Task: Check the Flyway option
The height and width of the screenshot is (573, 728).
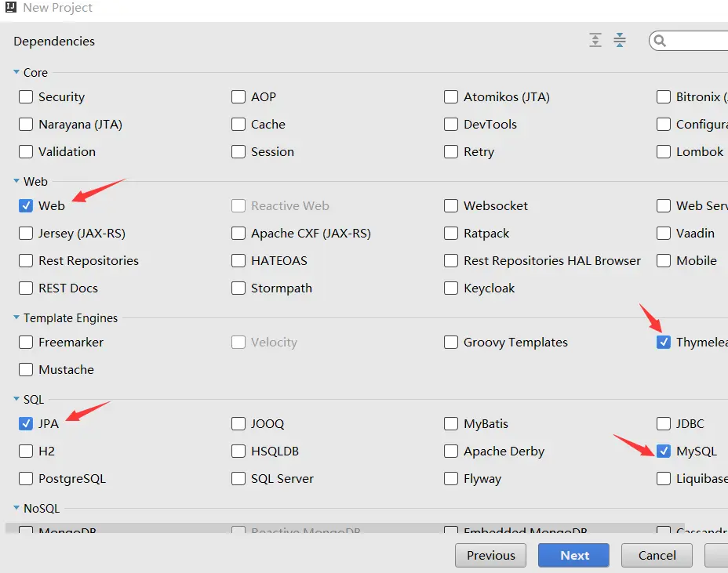Action: point(451,478)
